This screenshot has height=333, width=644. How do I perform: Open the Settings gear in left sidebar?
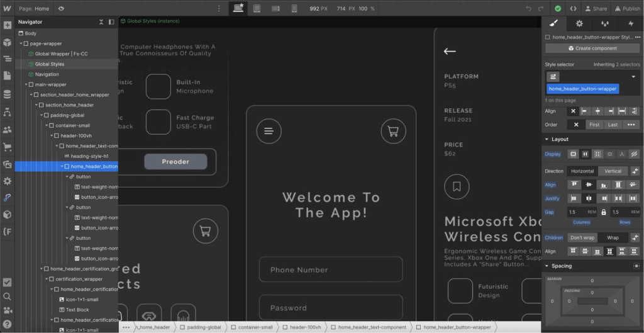click(x=8, y=181)
